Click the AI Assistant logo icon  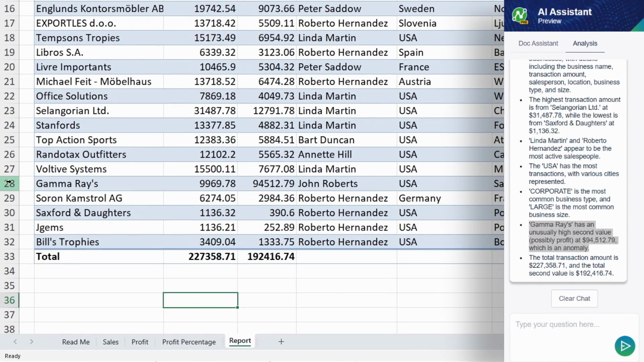click(x=520, y=15)
